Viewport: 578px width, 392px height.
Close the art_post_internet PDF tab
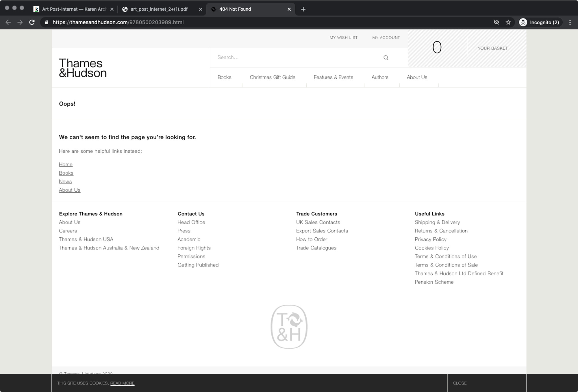pos(201,9)
